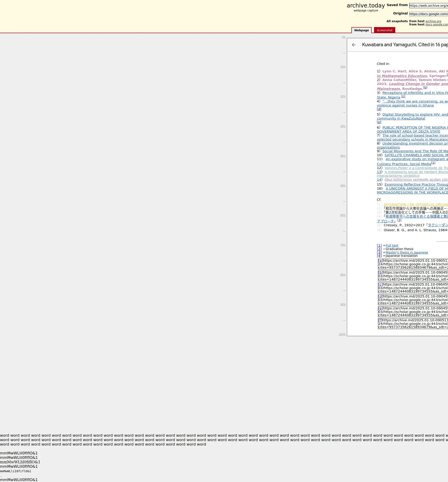Jump to the 50% page marker
This screenshot has height=482, width=448.
coord(343,186)
